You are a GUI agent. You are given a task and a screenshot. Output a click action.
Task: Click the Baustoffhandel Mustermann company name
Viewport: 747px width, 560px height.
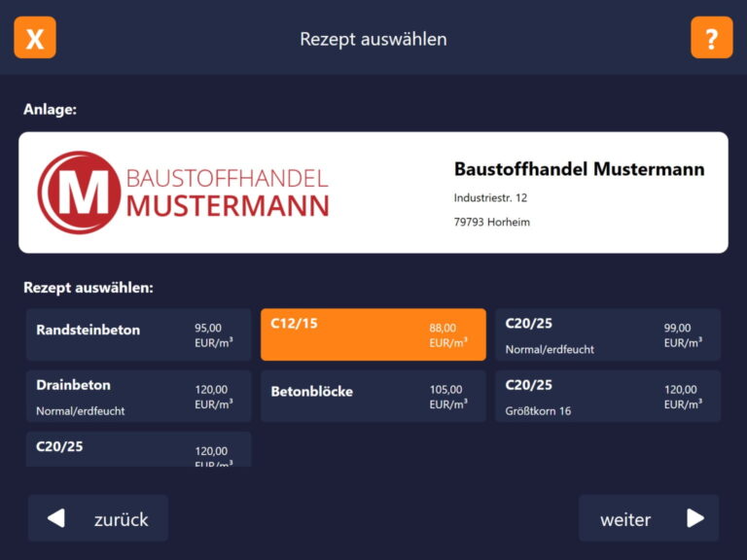click(579, 169)
